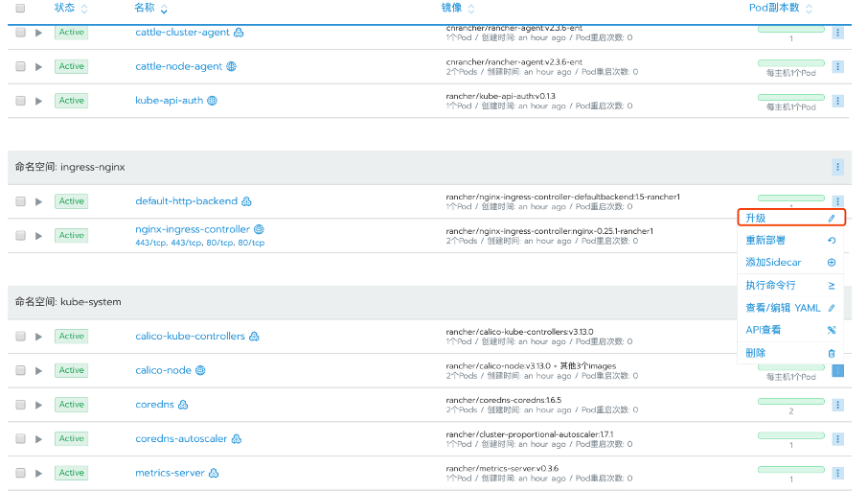Screen dimensions: 868x491
Task: Open the coredns-autoscaler row actions menu
Action: click(x=837, y=439)
